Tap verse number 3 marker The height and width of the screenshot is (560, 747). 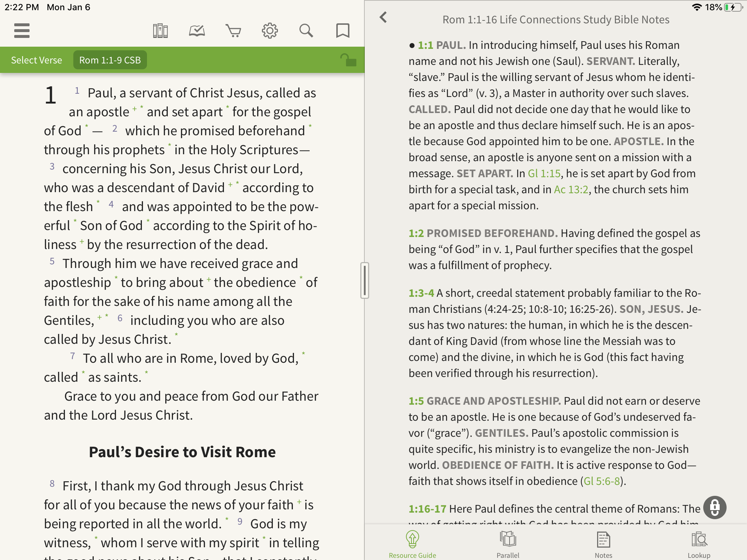point(52,166)
